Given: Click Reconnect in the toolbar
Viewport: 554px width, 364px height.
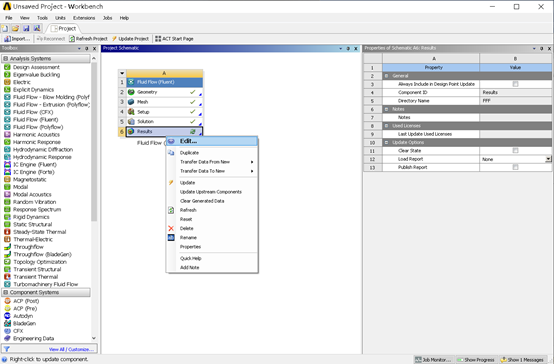Looking at the screenshot, I should click(x=51, y=39).
